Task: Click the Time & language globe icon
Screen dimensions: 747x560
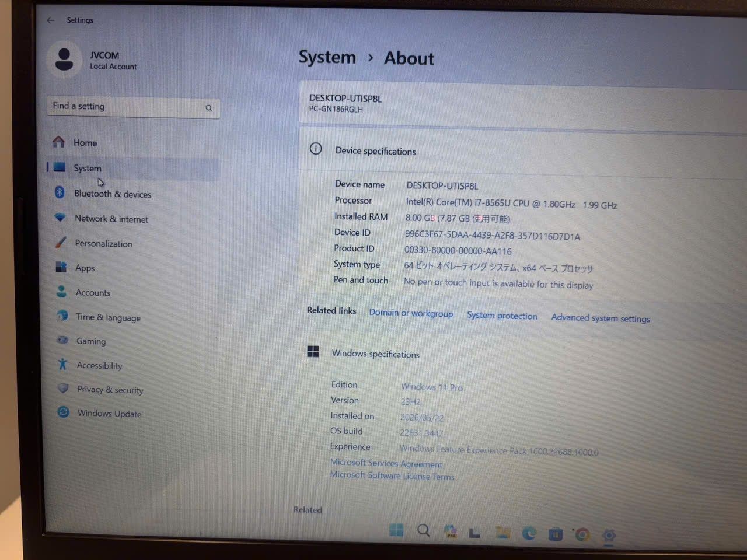Action: coord(62,316)
